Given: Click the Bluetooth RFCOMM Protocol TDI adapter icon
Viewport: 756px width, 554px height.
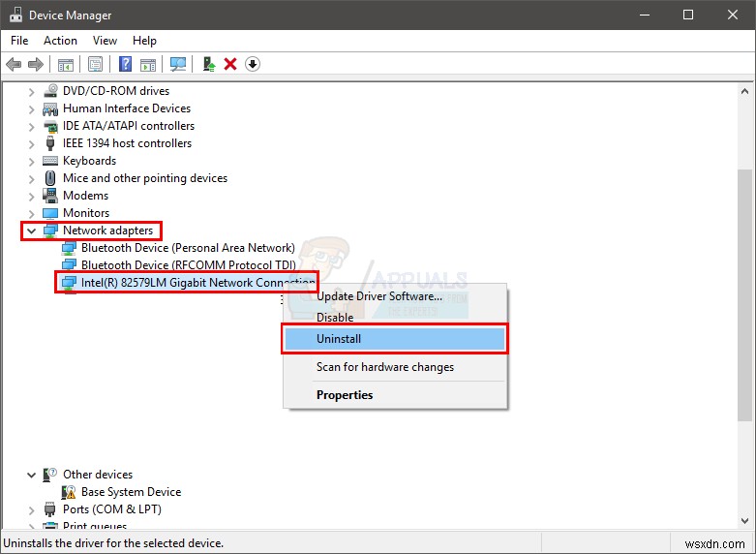Looking at the screenshot, I should coord(69,265).
